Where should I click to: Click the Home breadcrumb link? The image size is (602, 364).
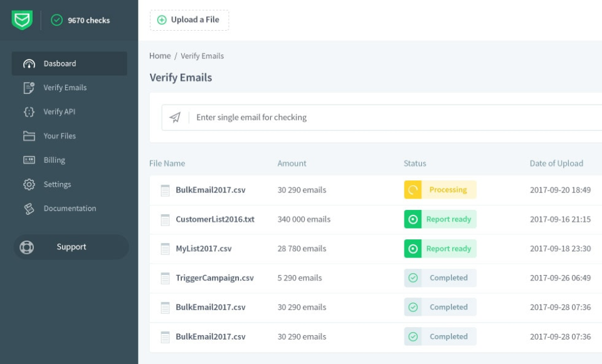point(160,56)
